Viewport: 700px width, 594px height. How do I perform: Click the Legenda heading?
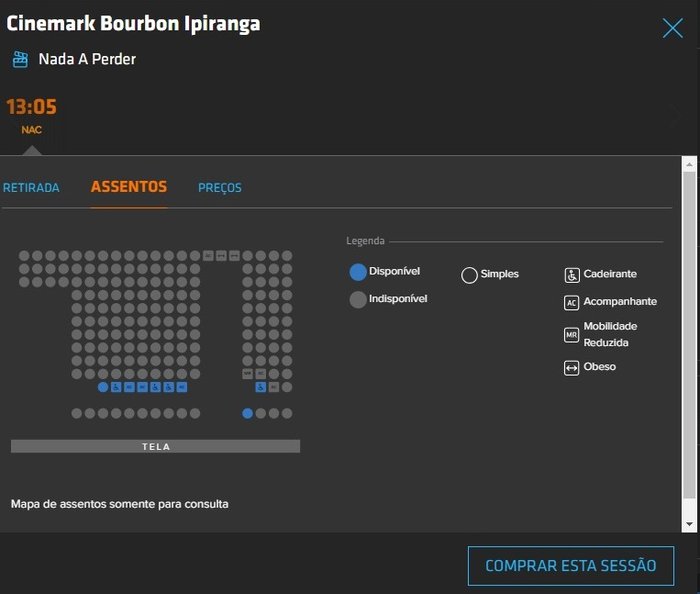point(365,241)
